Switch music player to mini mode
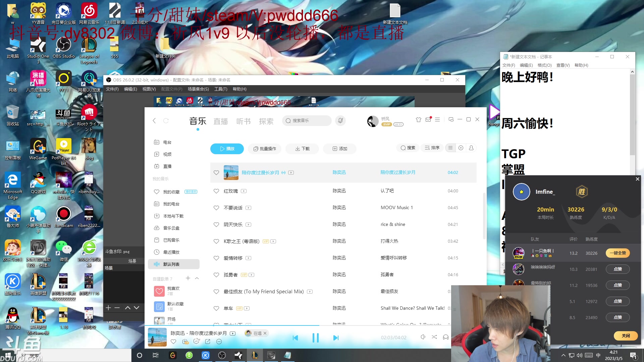This screenshot has width=644, height=362. tap(451, 119)
